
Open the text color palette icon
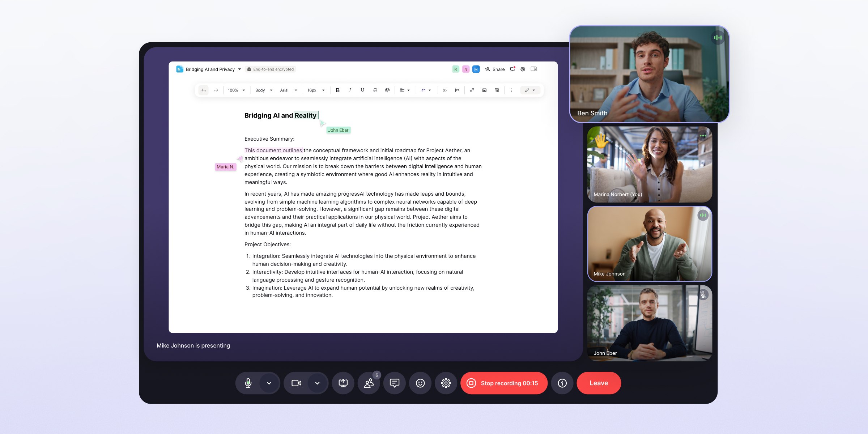coord(387,90)
